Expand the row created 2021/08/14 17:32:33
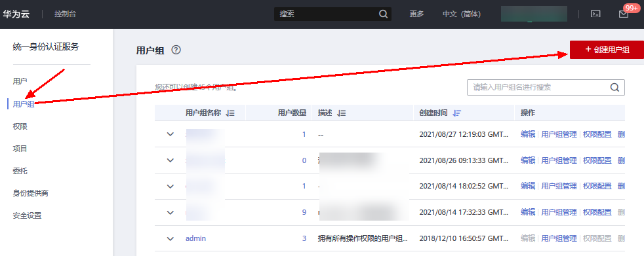644x256 pixels. [171, 212]
